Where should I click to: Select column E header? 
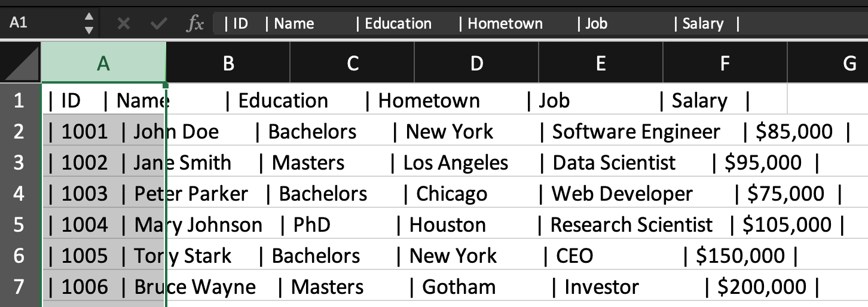601,63
